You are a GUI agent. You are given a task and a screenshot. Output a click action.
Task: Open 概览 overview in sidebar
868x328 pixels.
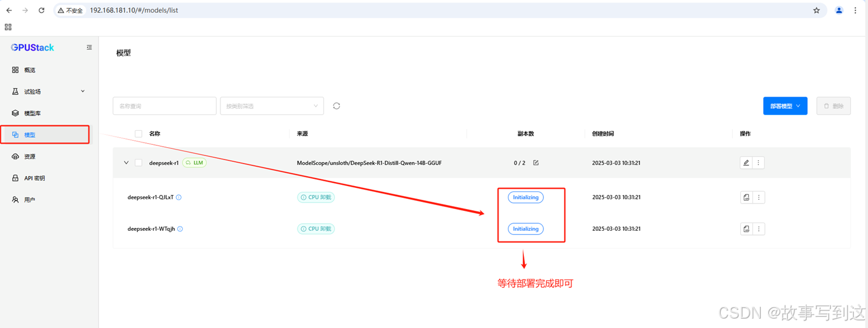(49, 69)
